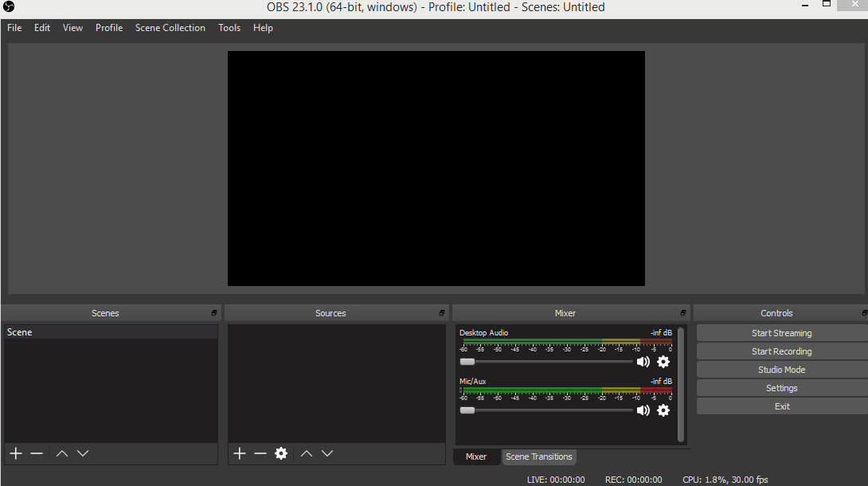The image size is (868, 486).
Task: Undock the Controls panel
Action: coord(864,313)
